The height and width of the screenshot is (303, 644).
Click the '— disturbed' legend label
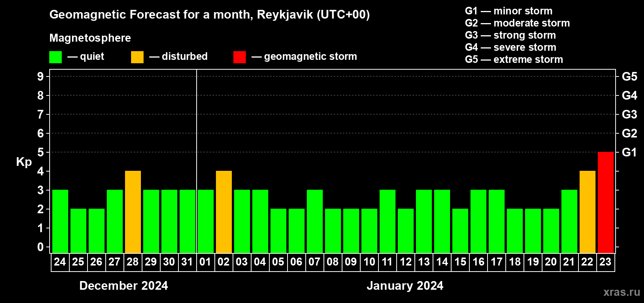tap(178, 56)
